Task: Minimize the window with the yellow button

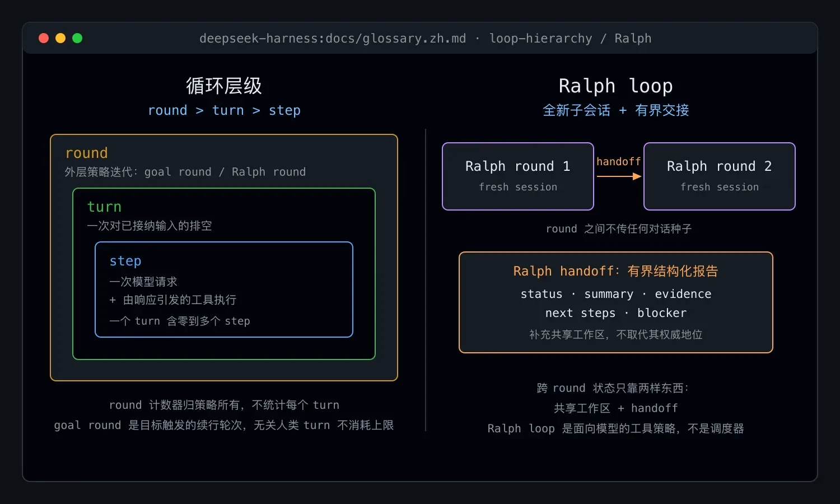Action: [x=60, y=38]
